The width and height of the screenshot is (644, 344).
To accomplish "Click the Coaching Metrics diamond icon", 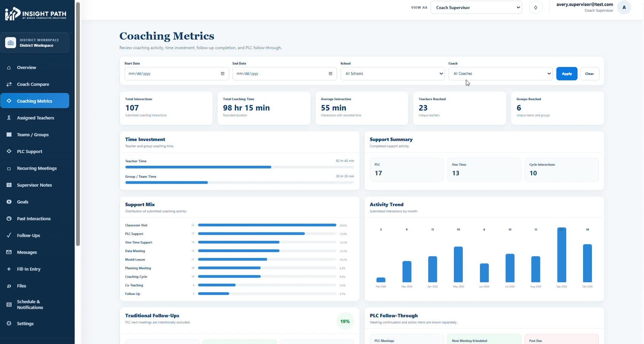I will pos(9,101).
